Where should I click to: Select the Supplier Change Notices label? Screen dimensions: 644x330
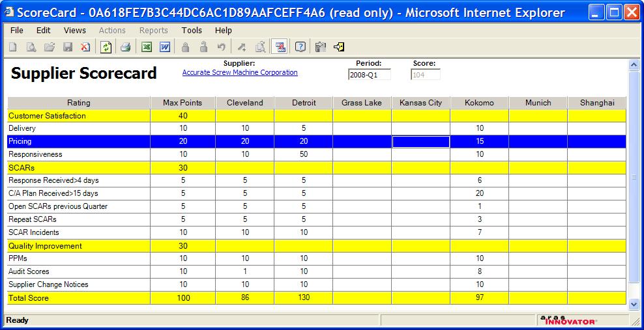[x=48, y=284]
